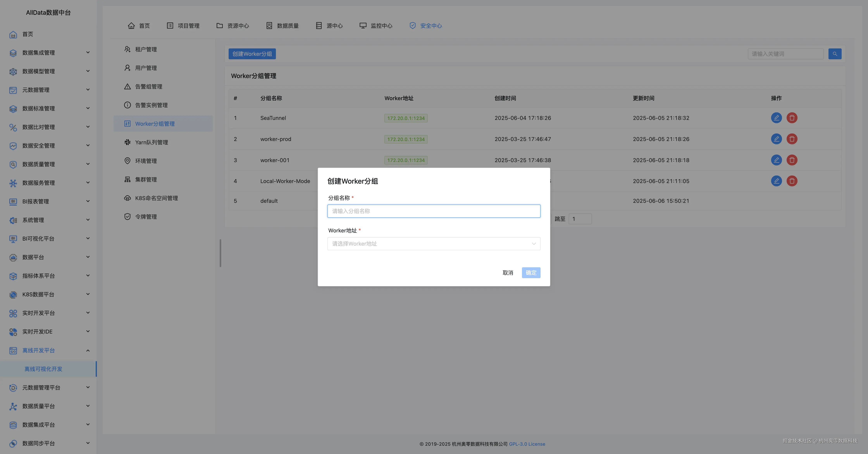Click the K8S命名空间管理 cloud icon

tap(127, 198)
